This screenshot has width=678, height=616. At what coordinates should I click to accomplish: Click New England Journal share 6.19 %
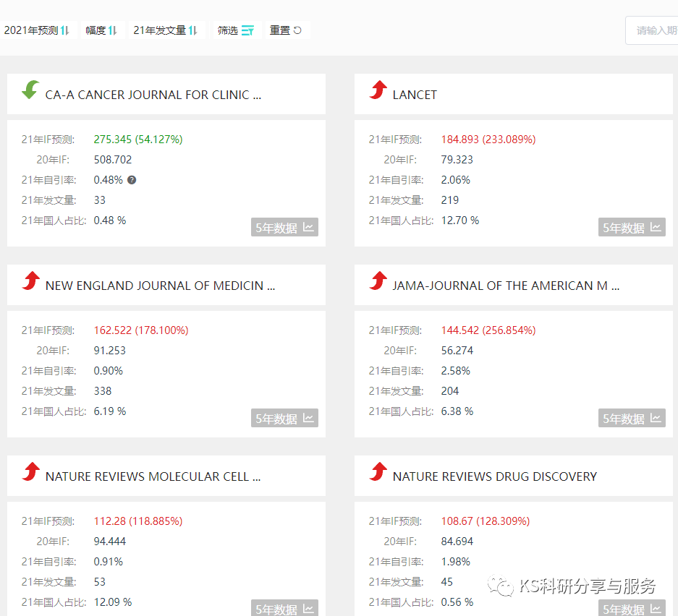coord(110,411)
